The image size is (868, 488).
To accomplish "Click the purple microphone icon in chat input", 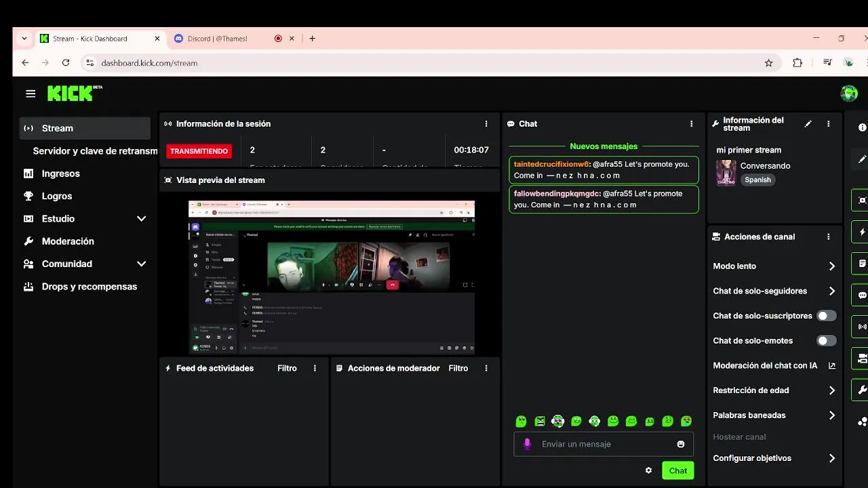I will [x=527, y=444].
